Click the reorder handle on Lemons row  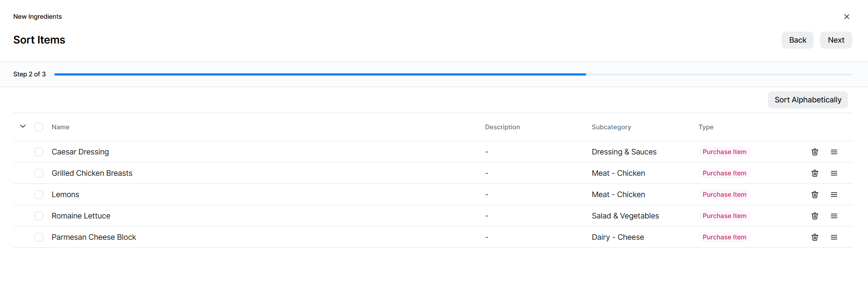click(834, 195)
